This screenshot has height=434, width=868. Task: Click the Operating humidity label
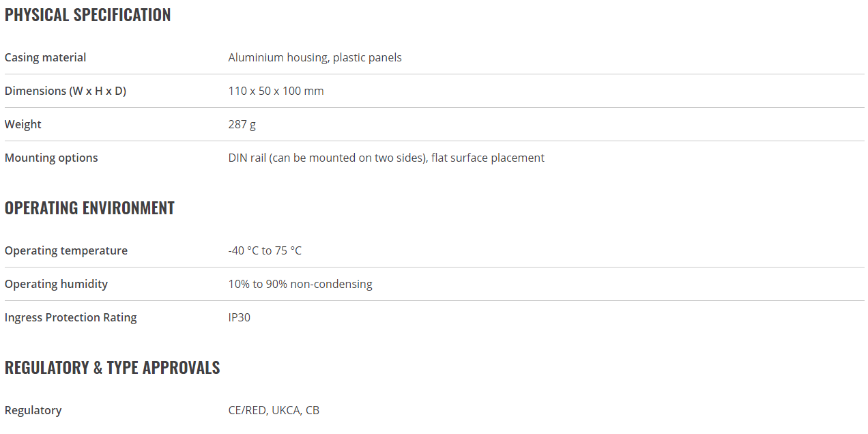56,284
